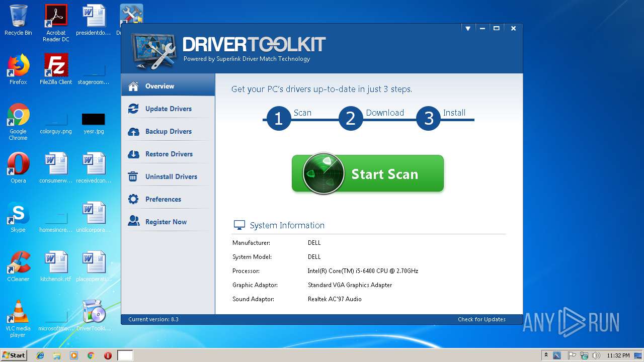Select the kitchenok.rtf desktop file
644x362 pixels.
56,266
